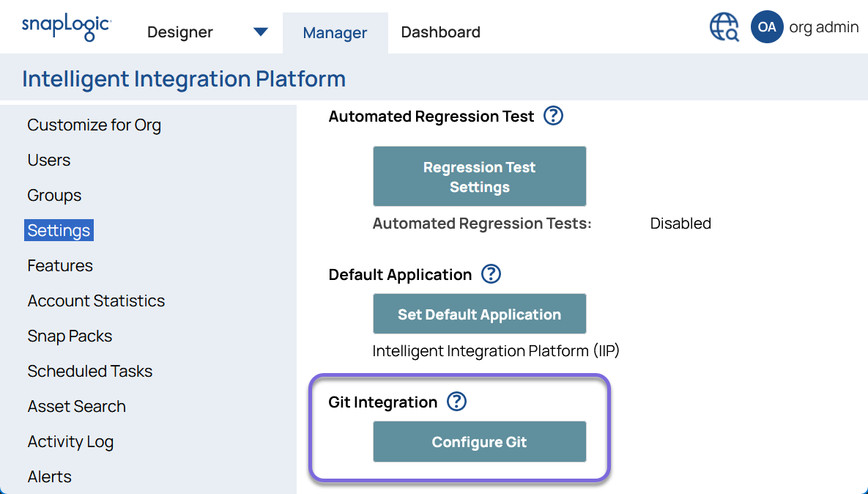Viewport: 868px width, 494px height.
Task: Click the Configure Git button
Action: (x=479, y=441)
